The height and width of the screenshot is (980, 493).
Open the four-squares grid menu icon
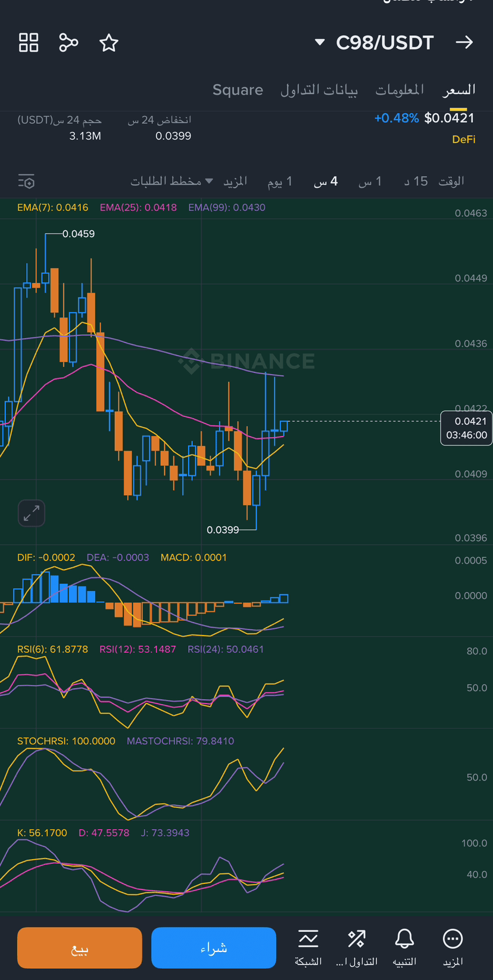point(29,43)
